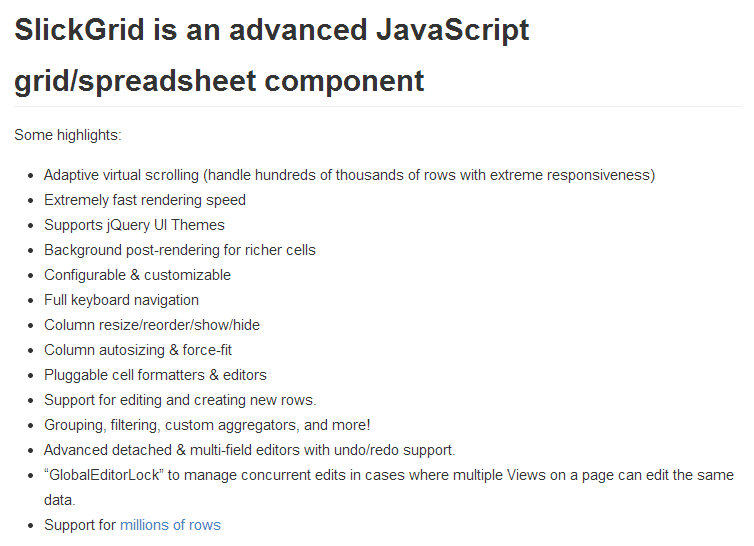
Task: Click the word 'data.' on the wrapped line
Action: coord(60,500)
